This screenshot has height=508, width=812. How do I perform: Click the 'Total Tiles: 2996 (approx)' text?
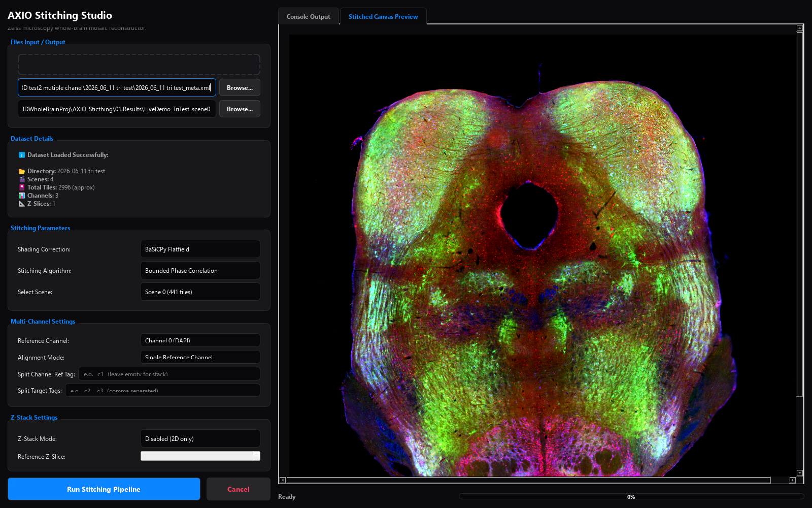(x=61, y=187)
